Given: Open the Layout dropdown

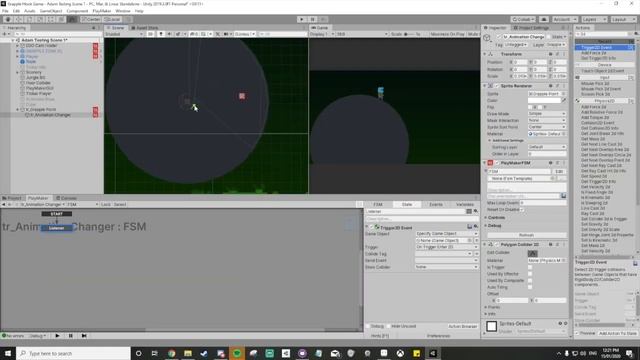Looking at the screenshot, I should tap(623, 19).
